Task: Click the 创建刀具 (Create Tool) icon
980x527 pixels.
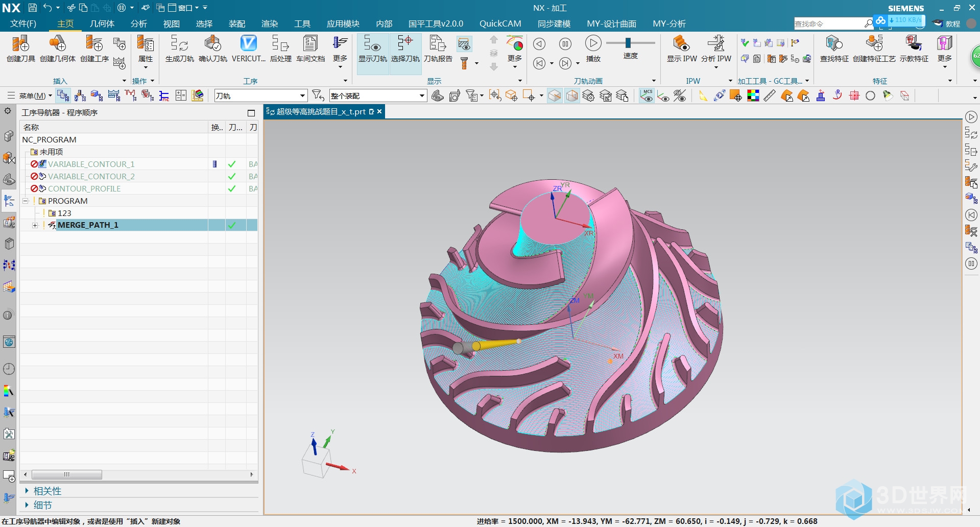Action: click(20, 50)
